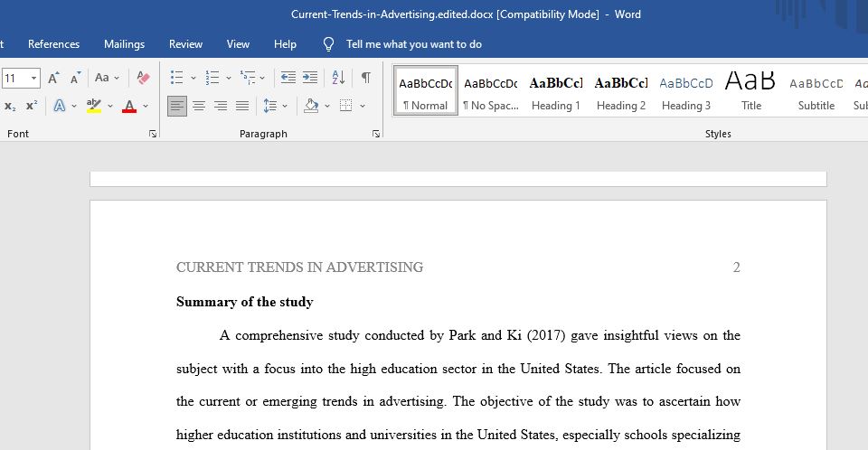The height and width of the screenshot is (450, 868).
Task: Start a numbered list
Action: pos(212,78)
